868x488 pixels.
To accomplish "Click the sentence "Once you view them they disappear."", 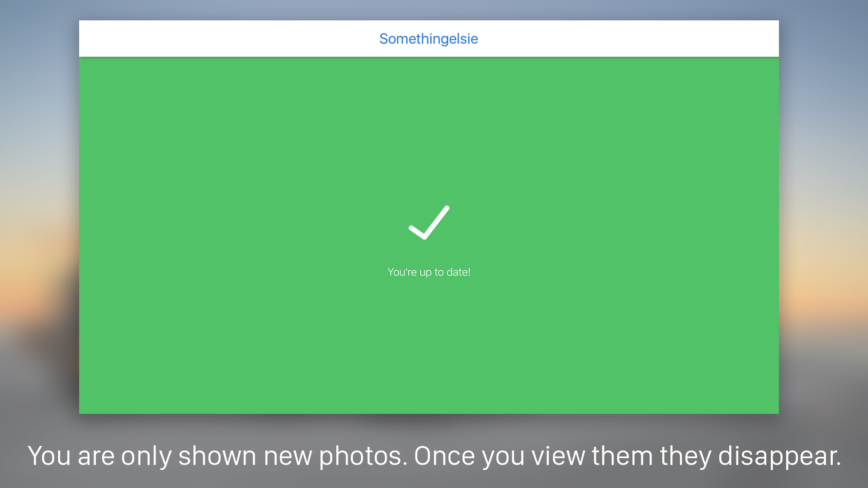I will coord(627,456).
